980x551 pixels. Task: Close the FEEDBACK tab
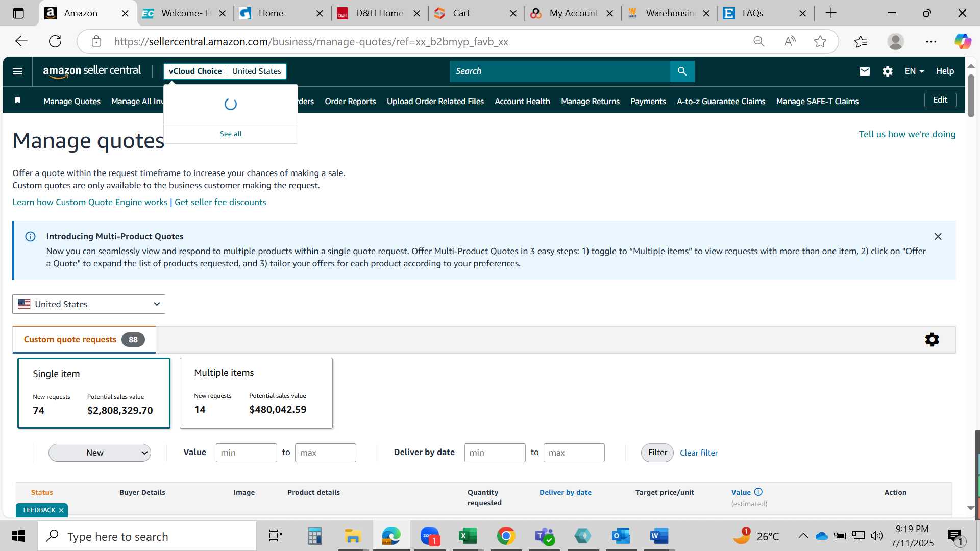pos(61,510)
